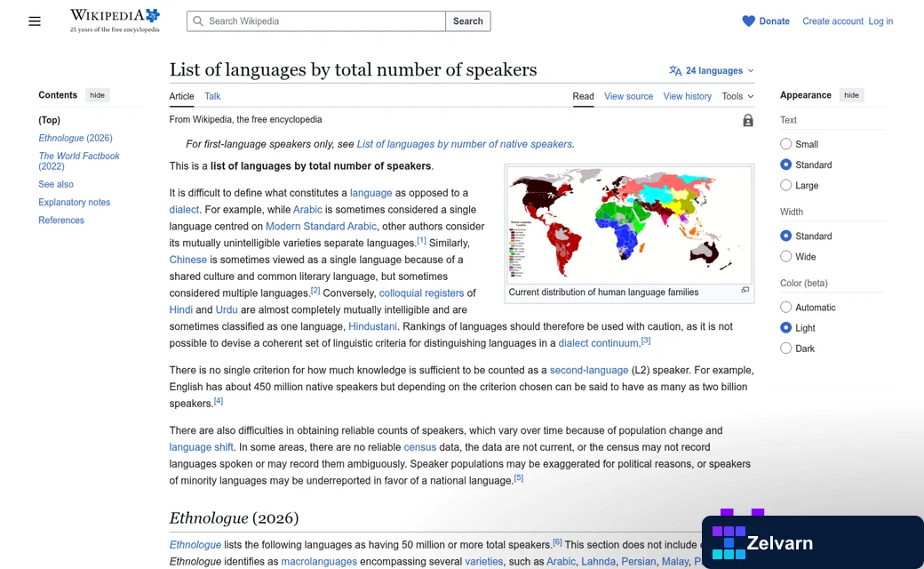Viewport: 924px width, 569px height.
Task: Open the varieties link
Action: click(x=484, y=562)
